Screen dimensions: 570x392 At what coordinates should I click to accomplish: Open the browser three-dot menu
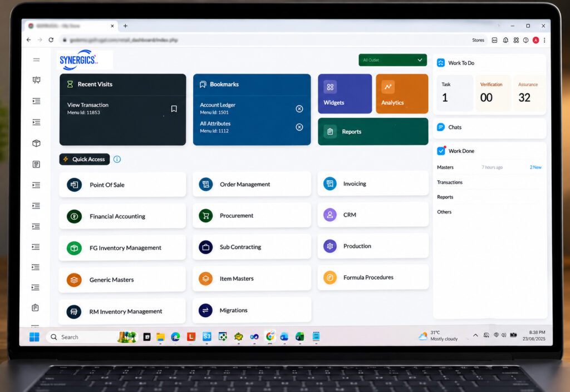pos(544,40)
